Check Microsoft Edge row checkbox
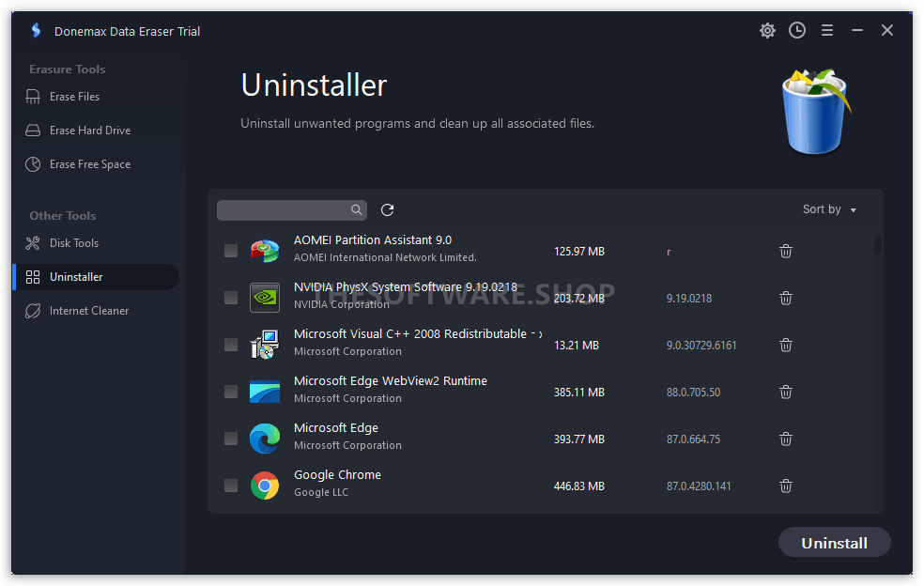The image size is (924, 586). tap(231, 439)
